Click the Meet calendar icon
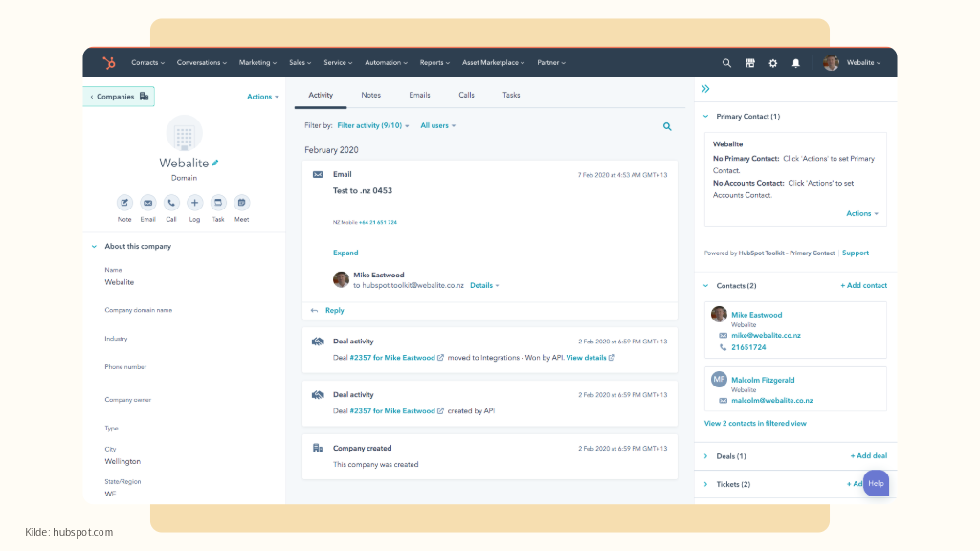The height and width of the screenshot is (551, 980). click(241, 203)
